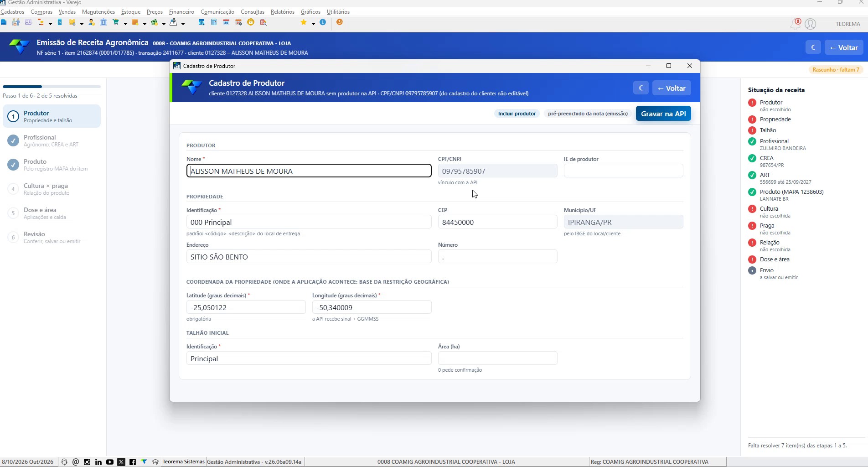Click the X (Twitter) icon in status bar

tap(121, 462)
